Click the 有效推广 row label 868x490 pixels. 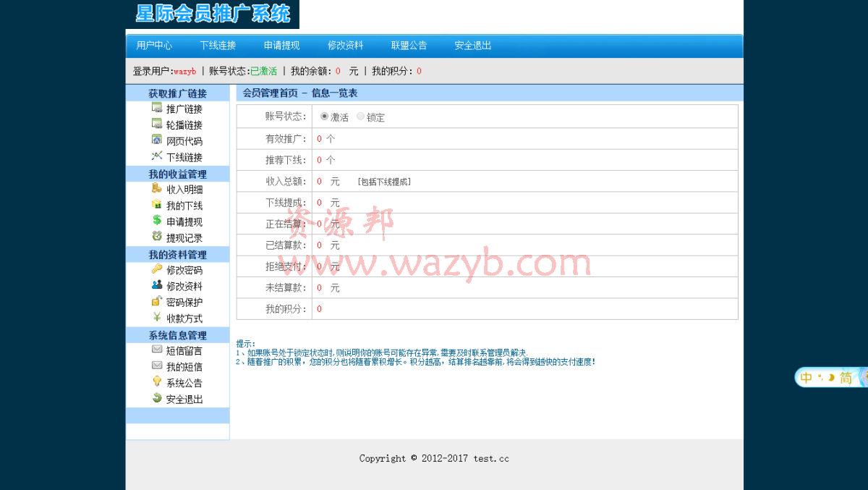285,138
